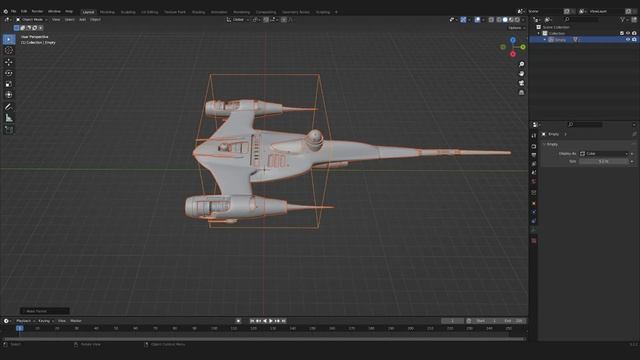Open the Global transform orientation dropdown
Viewport: 640px width, 360px height.
point(237,20)
